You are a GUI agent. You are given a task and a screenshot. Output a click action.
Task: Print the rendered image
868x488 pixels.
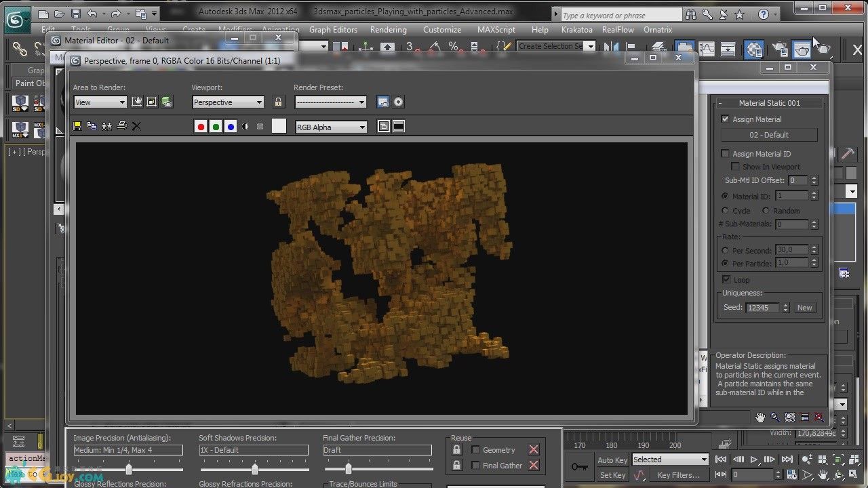[x=122, y=126]
